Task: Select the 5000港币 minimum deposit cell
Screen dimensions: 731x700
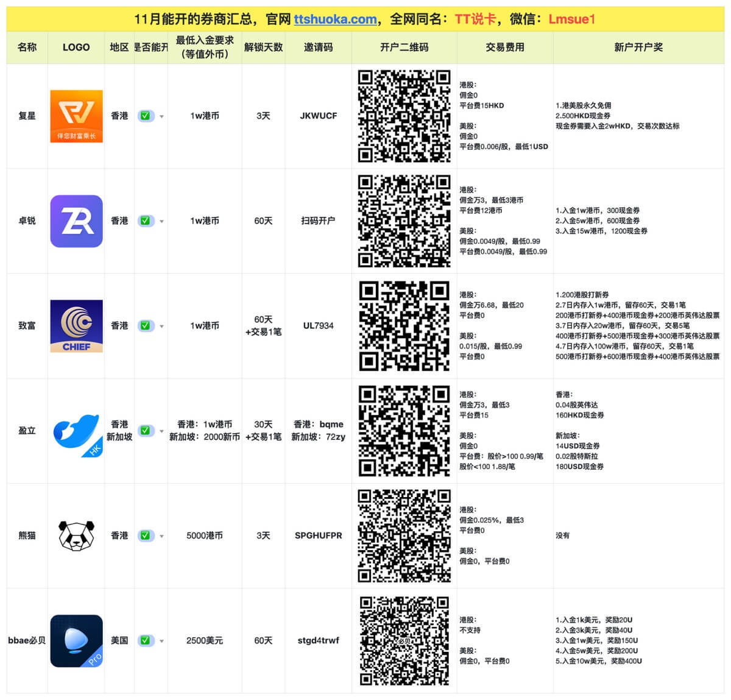Action: pos(205,536)
